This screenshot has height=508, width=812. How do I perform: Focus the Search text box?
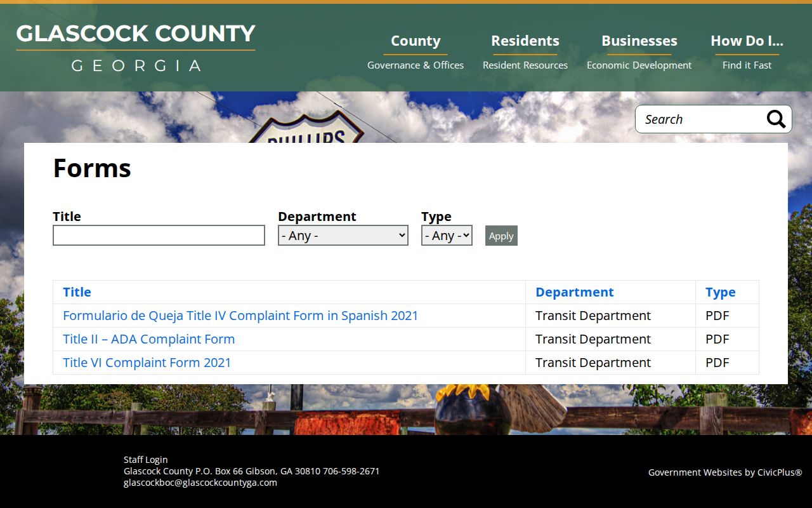[x=701, y=119]
